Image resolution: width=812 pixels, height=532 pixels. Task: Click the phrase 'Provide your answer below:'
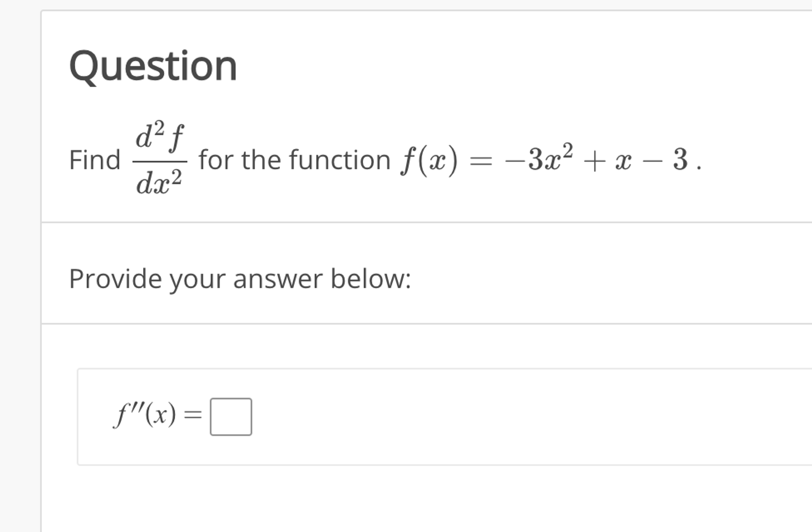point(240,279)
